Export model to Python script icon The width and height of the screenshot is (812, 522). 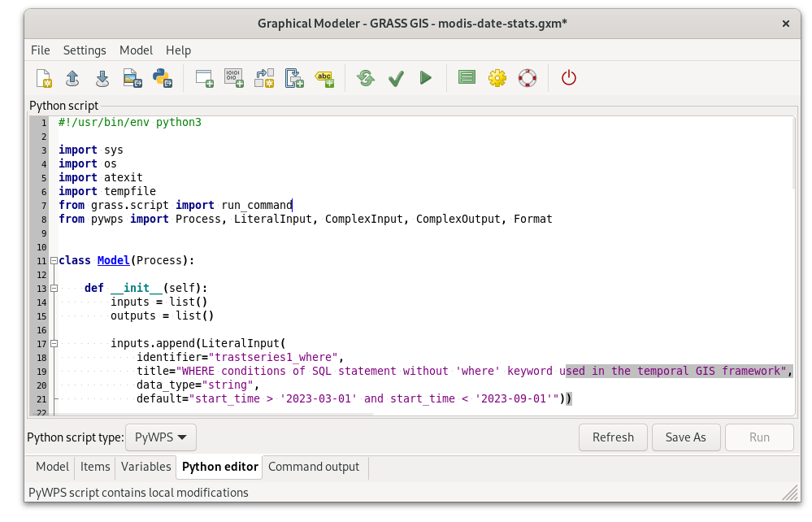pos(163,78)
